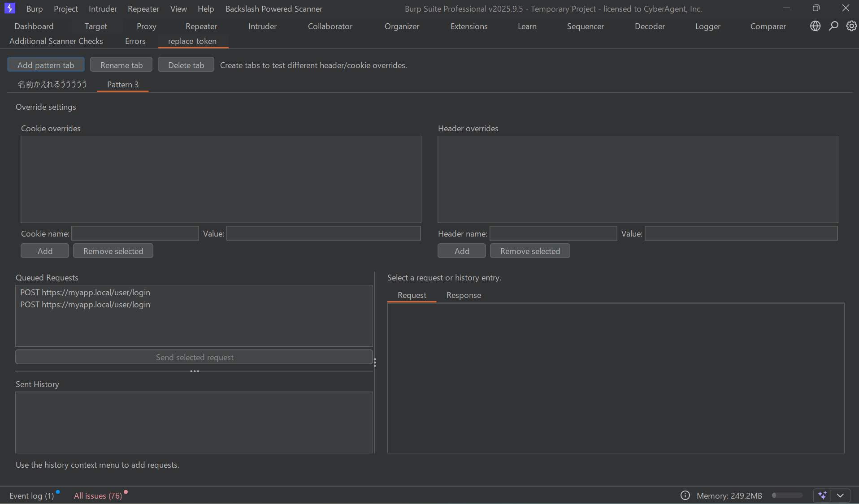
Task: Switch to the Decoder tab
Action: 650,26
